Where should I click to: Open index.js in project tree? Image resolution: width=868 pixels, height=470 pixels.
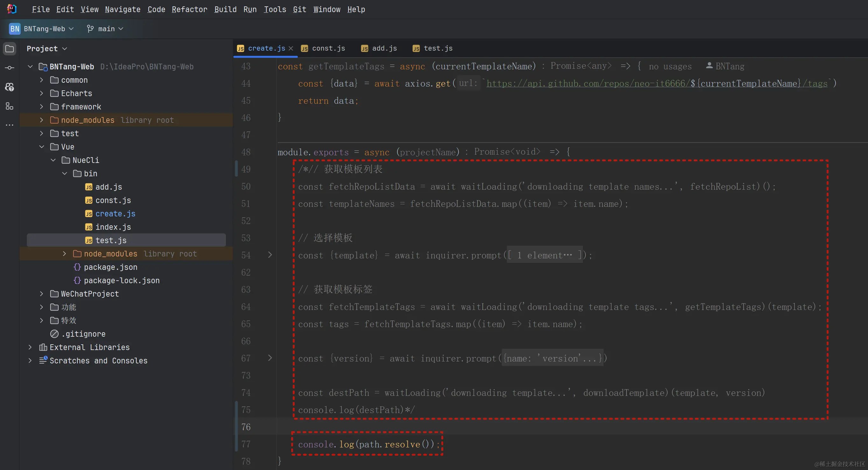point(113,227)
